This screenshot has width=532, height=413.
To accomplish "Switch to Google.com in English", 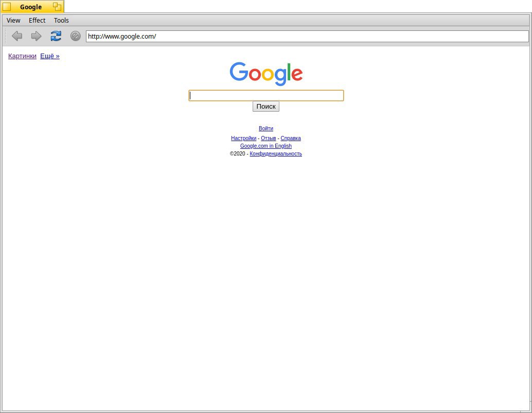I will click(x=266, y=146).
